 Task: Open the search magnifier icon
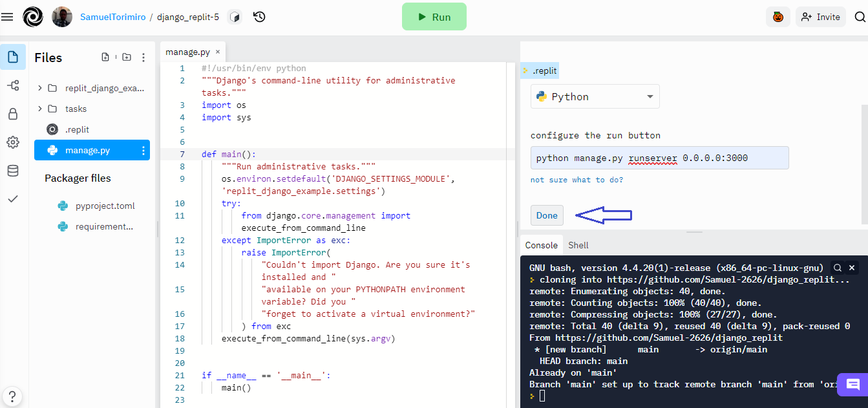click(x=860, y=17)
